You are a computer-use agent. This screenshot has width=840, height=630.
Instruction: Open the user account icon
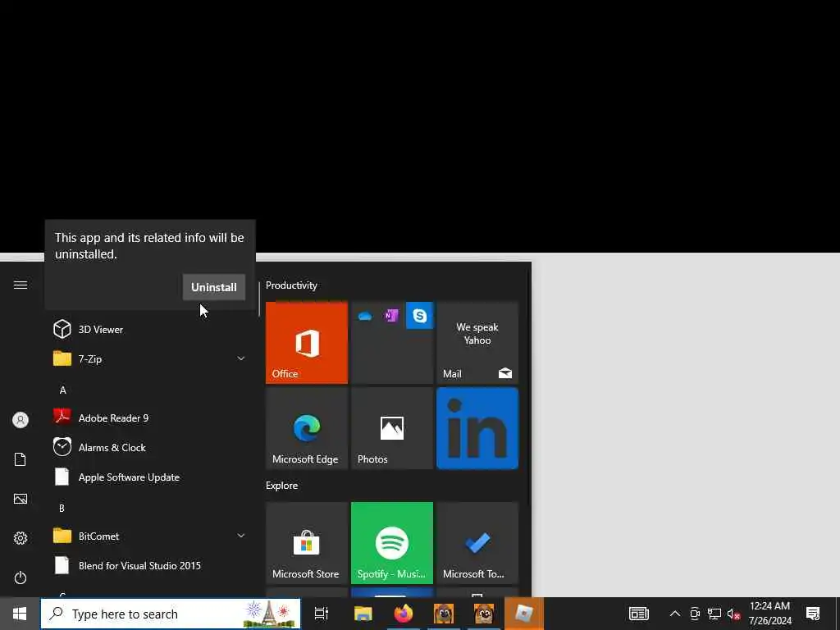coord(21,419)
